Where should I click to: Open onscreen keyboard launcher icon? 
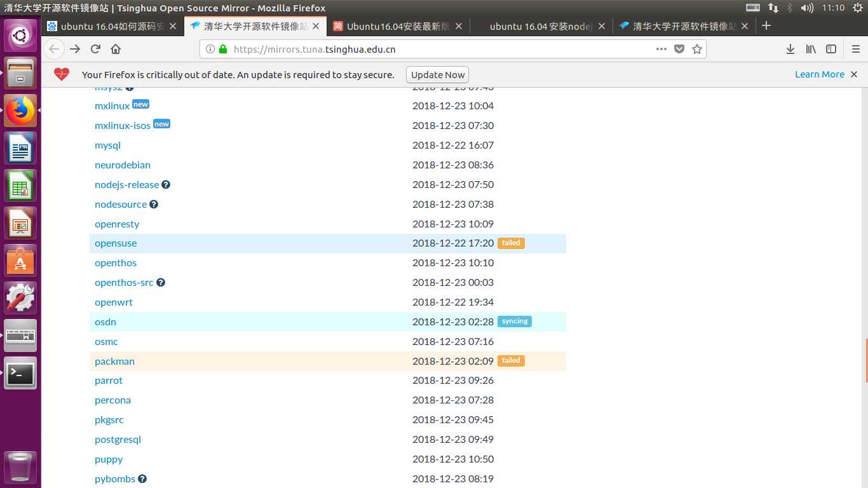coord(21,335)
